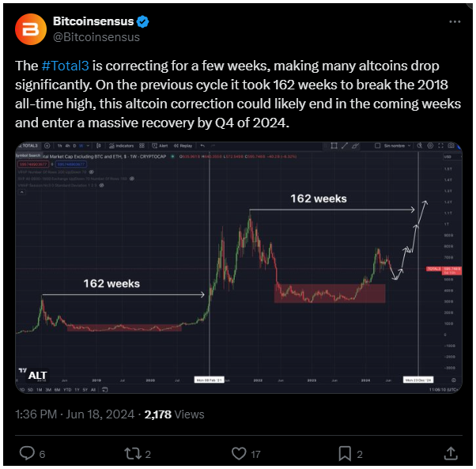The height and width of the screenshot is (469, 476).
Task: Bookmark this tweet
Action: 345,453
